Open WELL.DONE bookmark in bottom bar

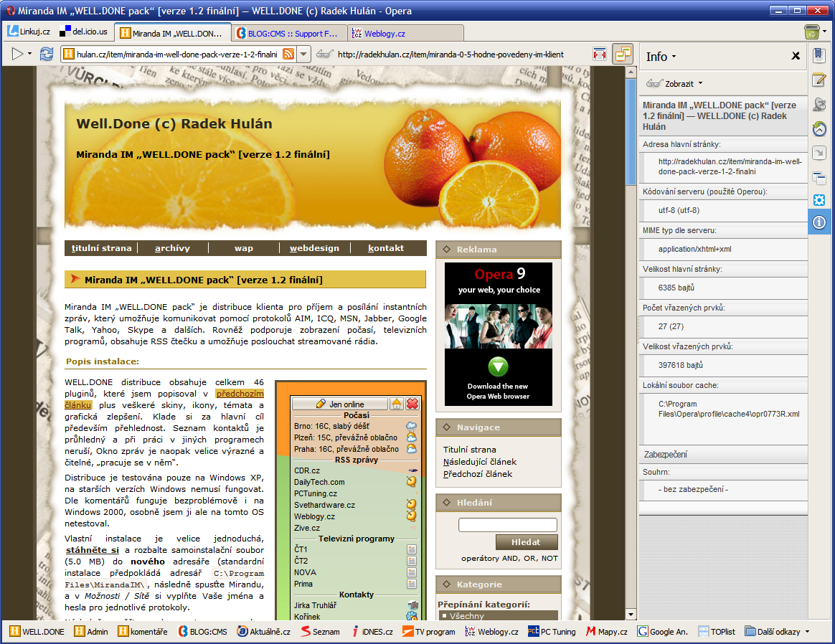click(37, 632)
